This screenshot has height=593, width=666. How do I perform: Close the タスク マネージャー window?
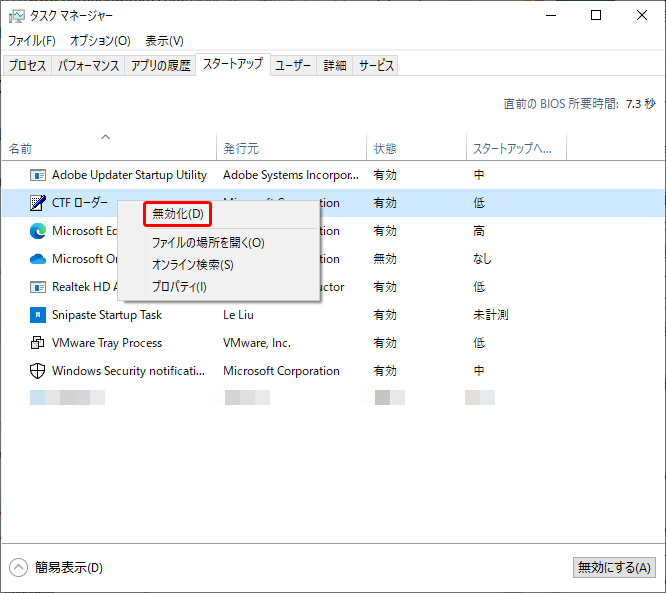point(642,16)
